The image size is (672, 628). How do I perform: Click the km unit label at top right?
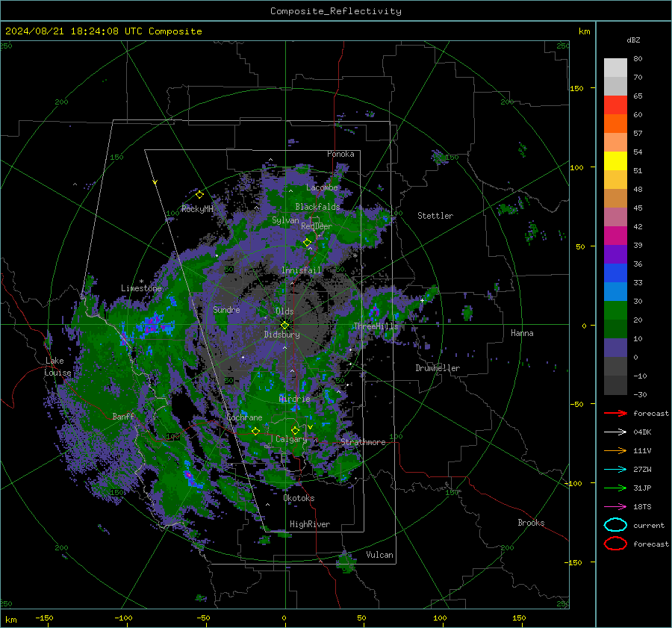point(584,31)
